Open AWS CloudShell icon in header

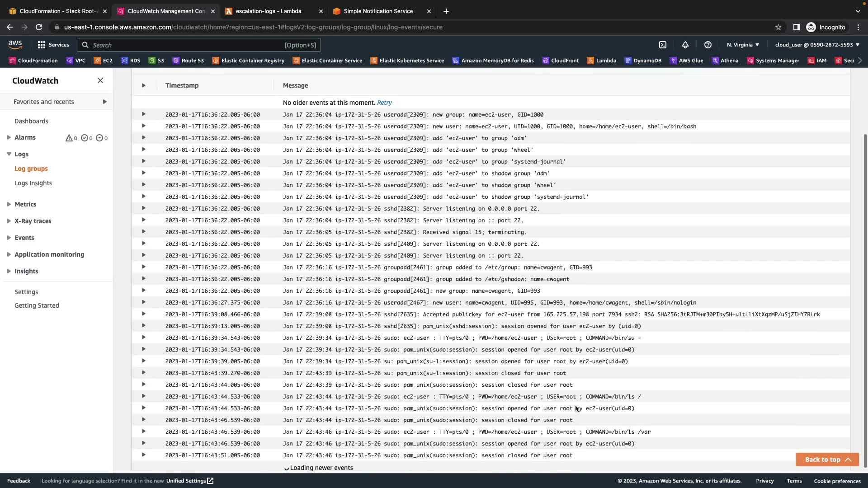point(663,45)
